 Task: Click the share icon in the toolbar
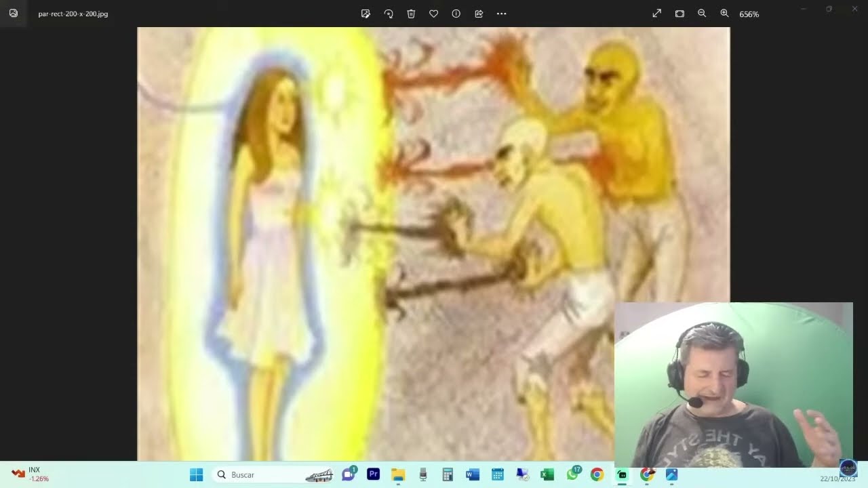[x=479, y=14]
